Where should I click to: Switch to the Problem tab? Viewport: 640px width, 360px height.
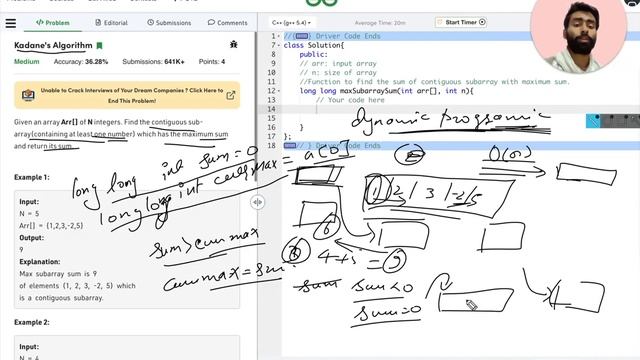coord(53,23)
